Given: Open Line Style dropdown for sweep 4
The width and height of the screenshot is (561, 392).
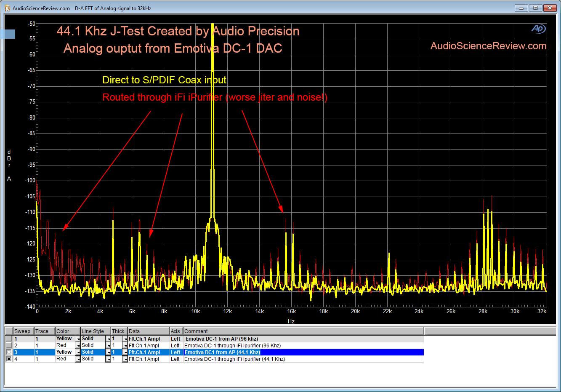Looking at the screenshot, I should pos(108,359).
